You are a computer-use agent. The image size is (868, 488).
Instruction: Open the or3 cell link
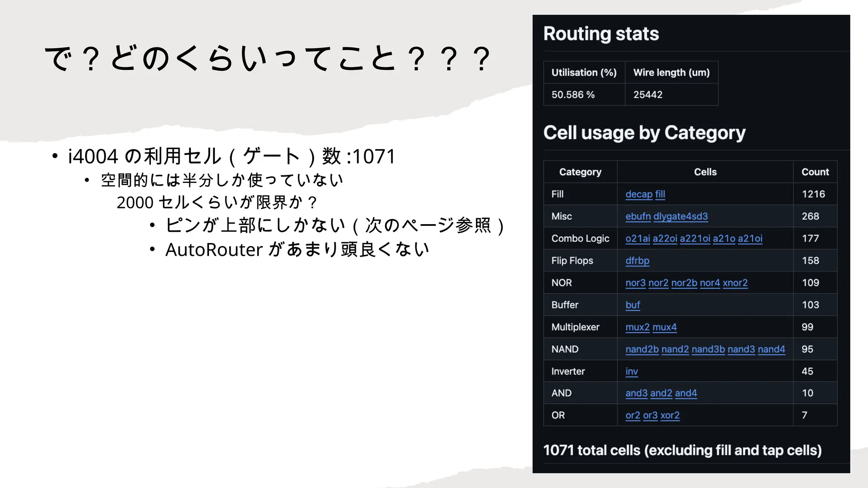pyautogui.click(x=650, y=415)
